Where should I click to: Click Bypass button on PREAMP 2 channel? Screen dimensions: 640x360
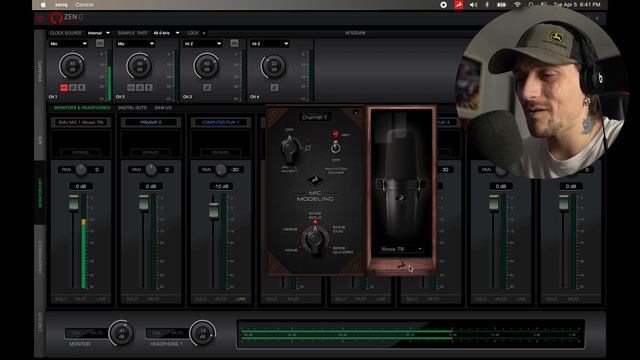[151, 152]
